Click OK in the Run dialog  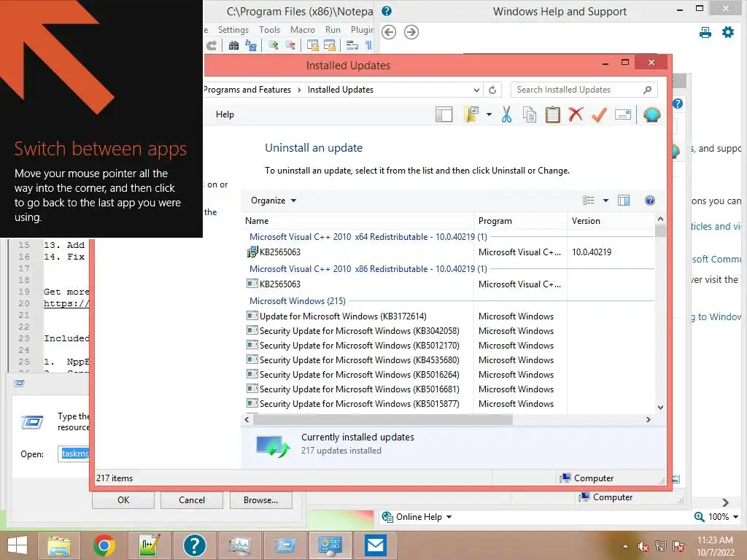tap(123, 500)
